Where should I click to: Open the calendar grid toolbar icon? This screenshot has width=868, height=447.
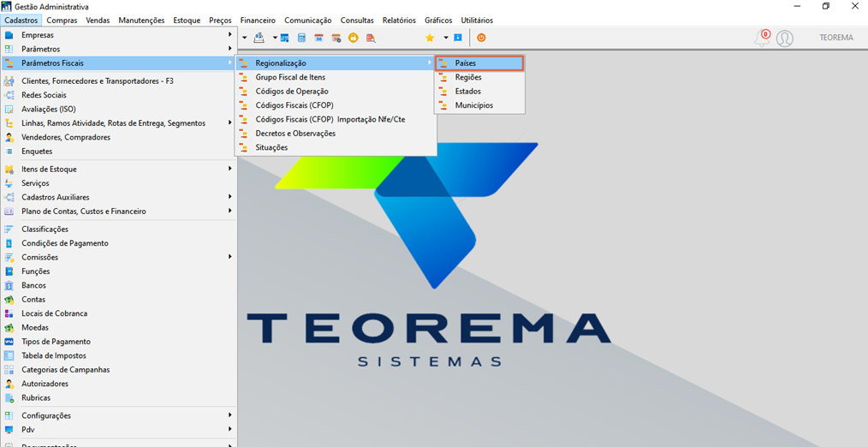(x=285, y=38)
